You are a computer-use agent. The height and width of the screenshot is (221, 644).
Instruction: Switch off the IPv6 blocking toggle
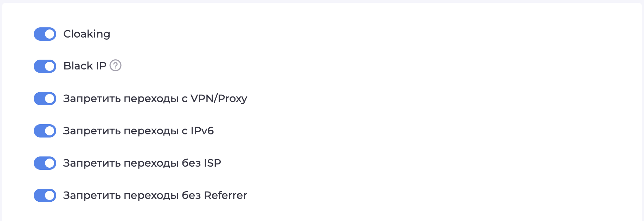pyautogui.click(x=45, y=131)
